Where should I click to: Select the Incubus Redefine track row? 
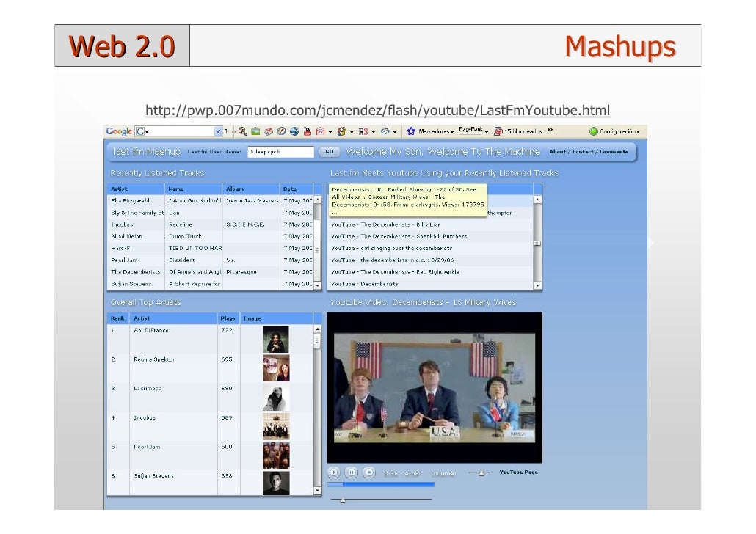pyautogui.click(x=210, y=224)
